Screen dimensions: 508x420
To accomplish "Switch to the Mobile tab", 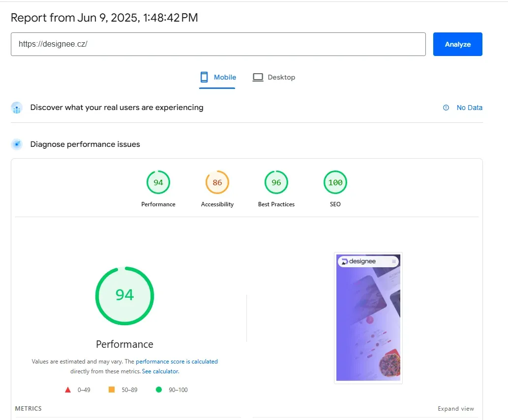I will (218, 78).
